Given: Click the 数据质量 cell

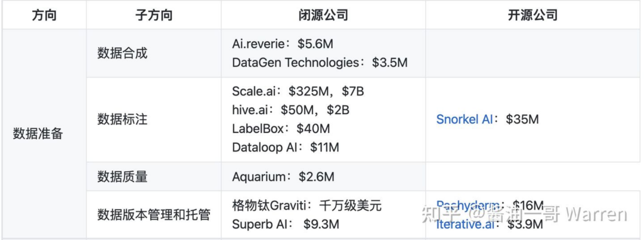Looking at the screenshot, I should pos(122,177).
